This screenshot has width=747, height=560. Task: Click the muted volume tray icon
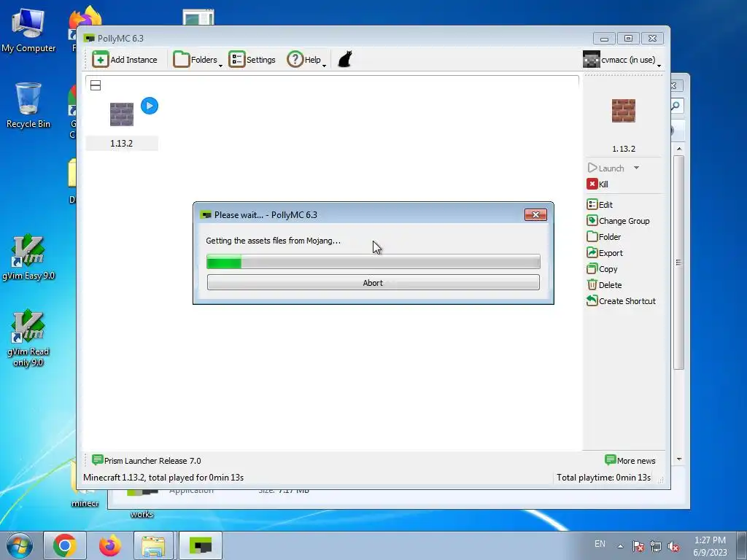coord(673,546)
